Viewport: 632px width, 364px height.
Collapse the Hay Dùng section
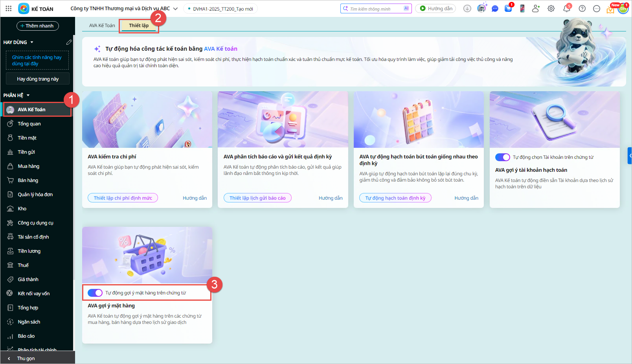coord(32,42)
